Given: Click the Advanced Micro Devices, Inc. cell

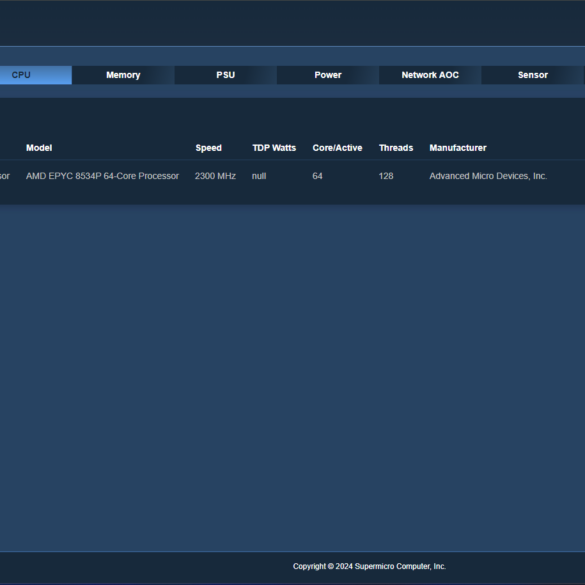Looking at the screenshot, I should (488, 176).
